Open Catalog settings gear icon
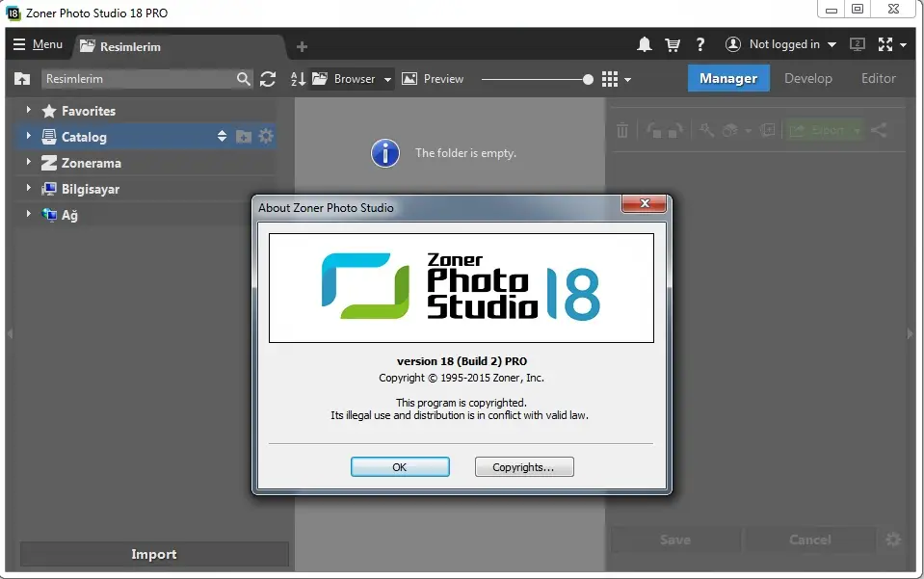This screenshot has width=924, height=579. (266, 136)
